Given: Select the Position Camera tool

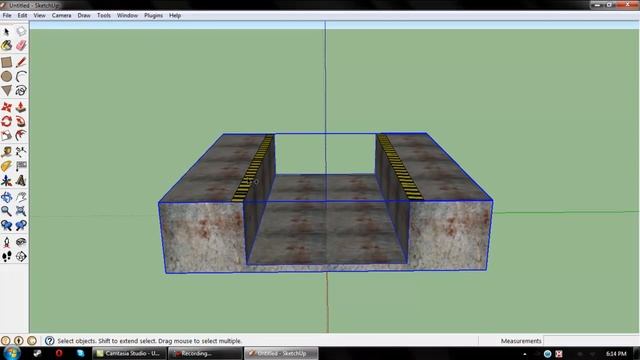Looking at the screenshot, I should pyautogui.click(x=7, y=242).
